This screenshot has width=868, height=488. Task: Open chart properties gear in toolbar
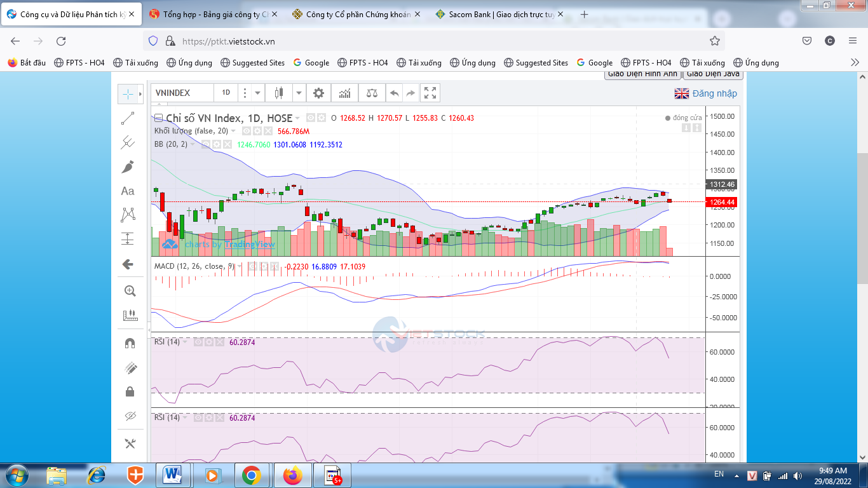pyautogui.click(x=318, y=93)
